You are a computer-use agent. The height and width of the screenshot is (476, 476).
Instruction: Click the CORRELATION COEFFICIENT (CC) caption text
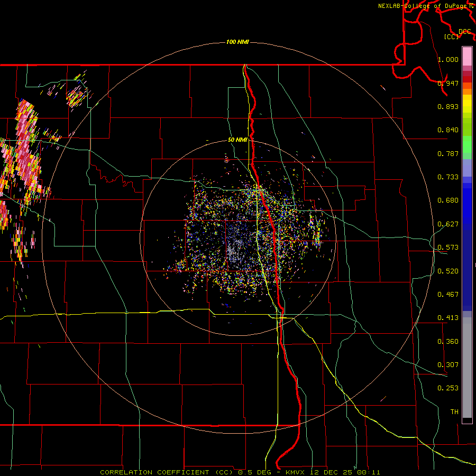click(x=167, y=472)
